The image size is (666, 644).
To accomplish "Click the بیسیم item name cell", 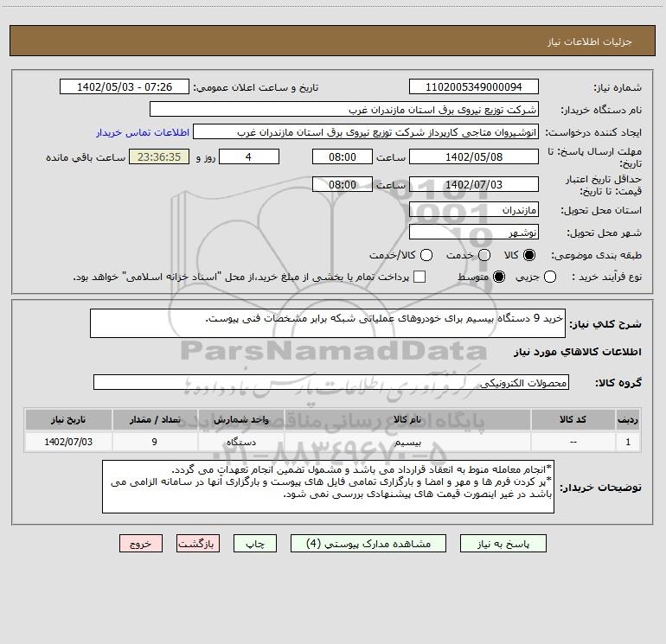I will click(x=407, y=442).
